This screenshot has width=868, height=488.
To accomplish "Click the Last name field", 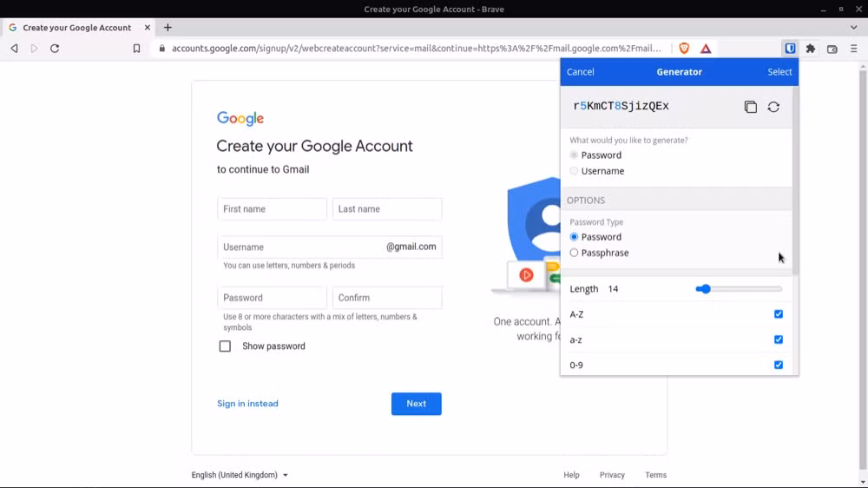I will coord(387,209).
